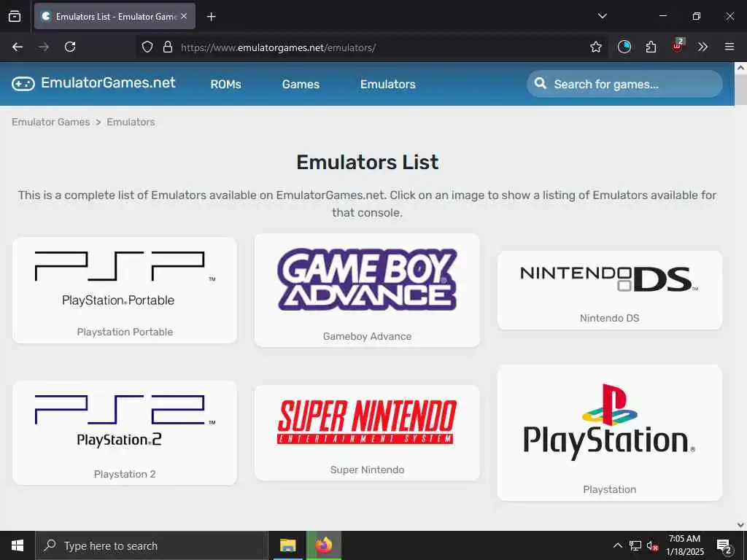The width and height of the screenshot is (747, 560).
Task: Click the taskbar Type here to search box
Action: click(x=152, y=545)
